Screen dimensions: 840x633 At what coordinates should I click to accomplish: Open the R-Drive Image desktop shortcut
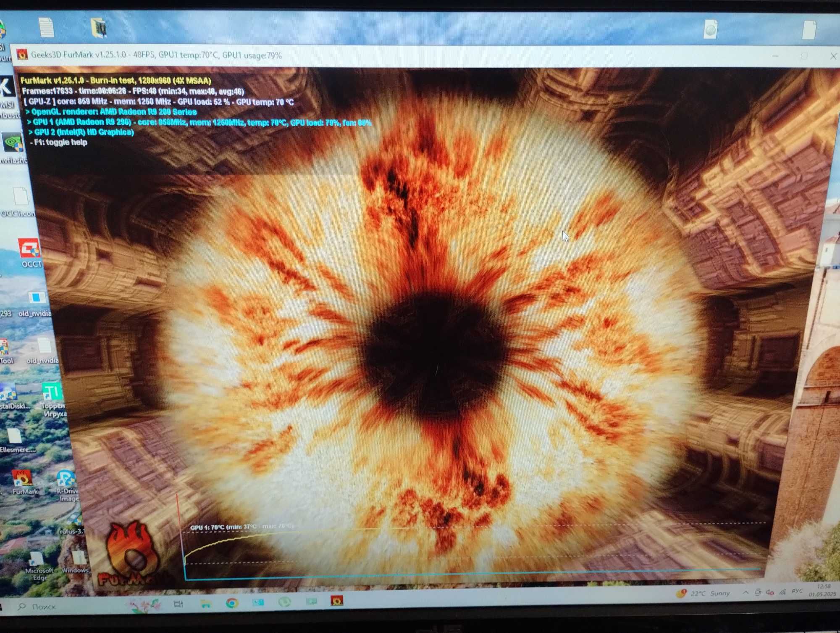tap(67, 485)
